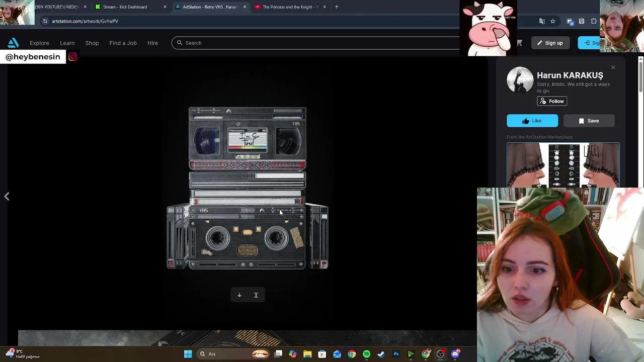This screenshot has height=362, width=644.
Task: Open the marketplace product thumbnail
Action: [563, 165]
